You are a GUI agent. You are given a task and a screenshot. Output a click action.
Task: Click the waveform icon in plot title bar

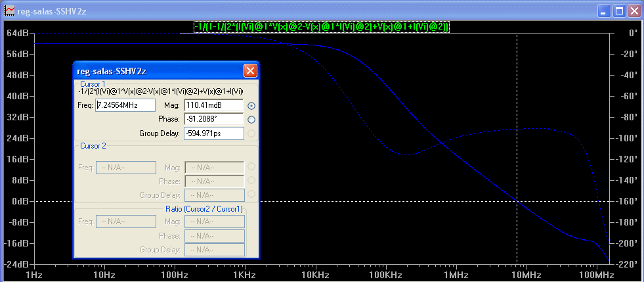pyautogui.click(x=9, y=11)
